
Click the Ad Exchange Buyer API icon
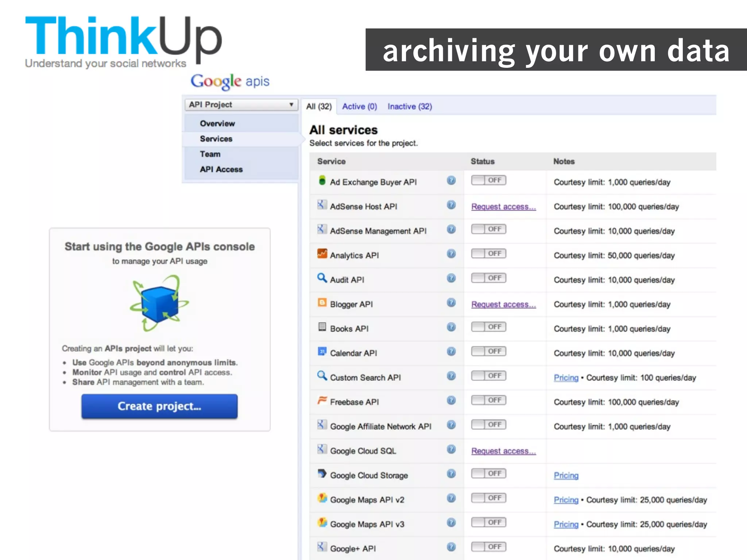[x=322, y=180]
